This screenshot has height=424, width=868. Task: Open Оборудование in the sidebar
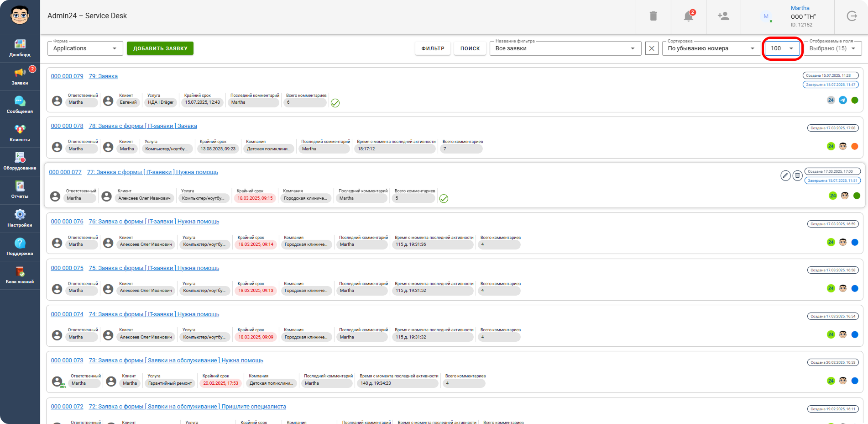(20, 161)
